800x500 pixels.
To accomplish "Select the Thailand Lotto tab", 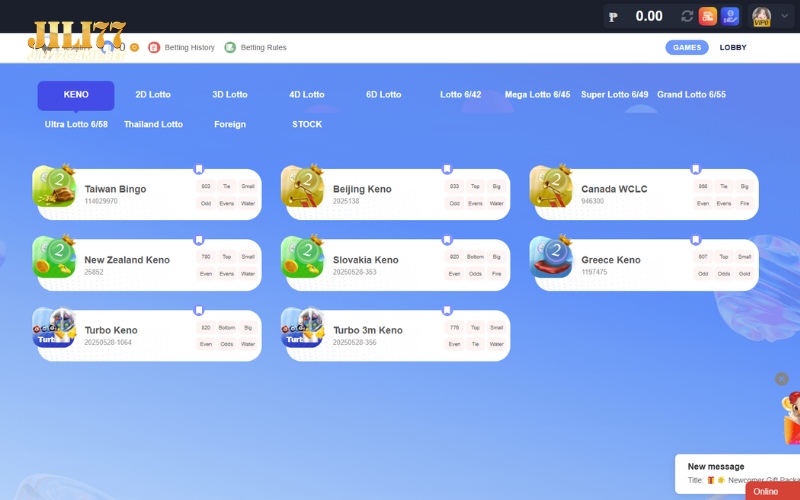I will click(153, 124).
